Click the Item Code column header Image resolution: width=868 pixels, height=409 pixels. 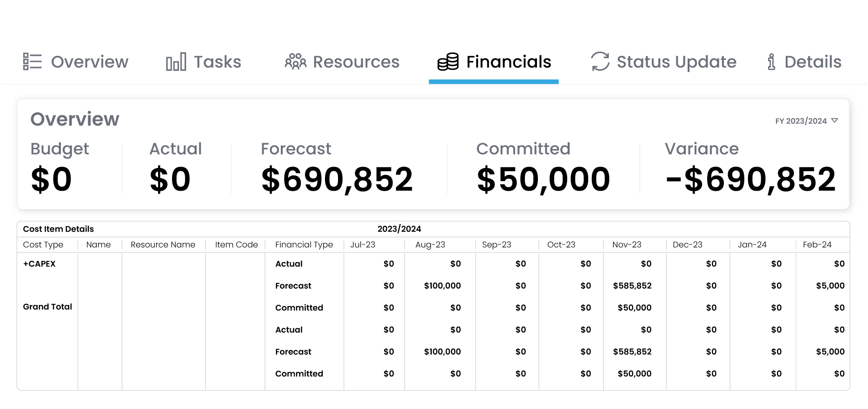pyautogui.click(x=236, y=245)
